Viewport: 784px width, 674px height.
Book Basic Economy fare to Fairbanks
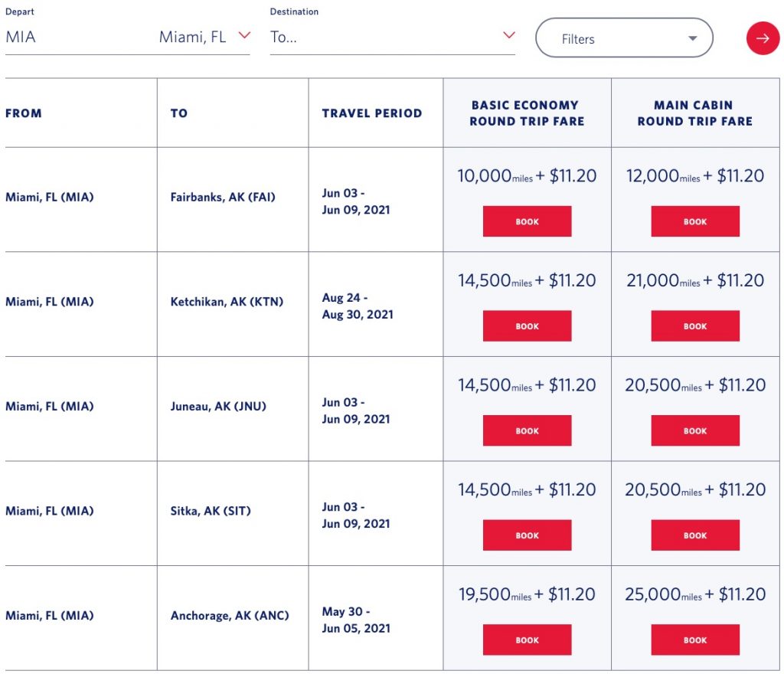pos(527,221)
